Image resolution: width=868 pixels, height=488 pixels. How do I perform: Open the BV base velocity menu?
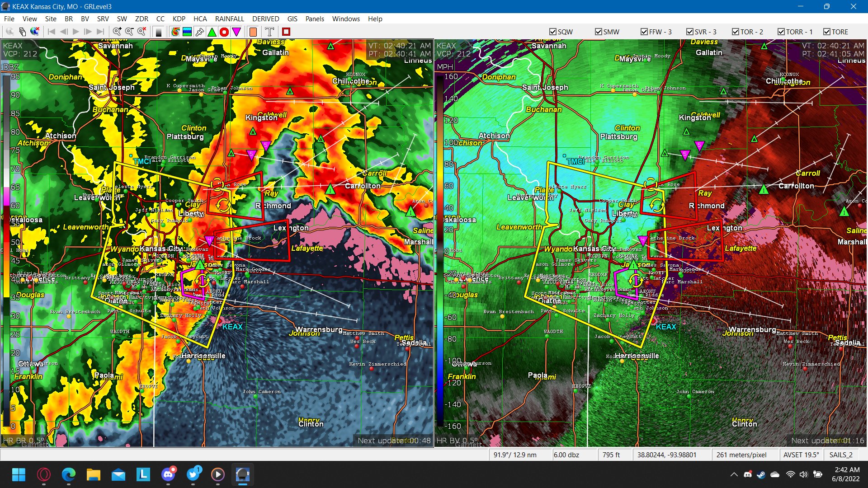[84, 19]
